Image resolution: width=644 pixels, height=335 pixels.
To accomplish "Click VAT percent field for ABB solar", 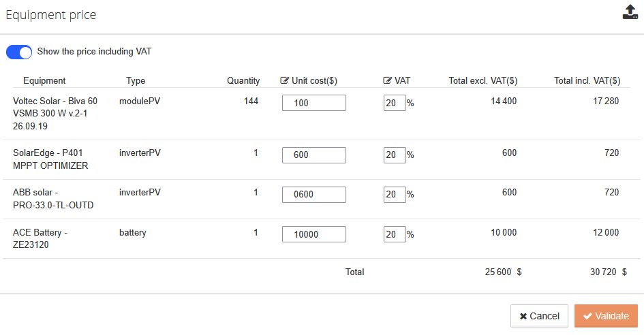I will [x=395, y=195].
